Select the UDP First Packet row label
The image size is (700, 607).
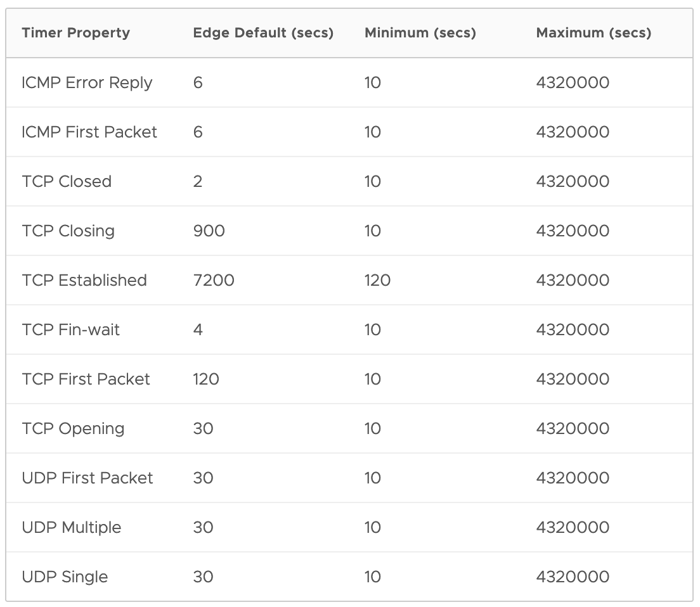click(x=87, y=478)
